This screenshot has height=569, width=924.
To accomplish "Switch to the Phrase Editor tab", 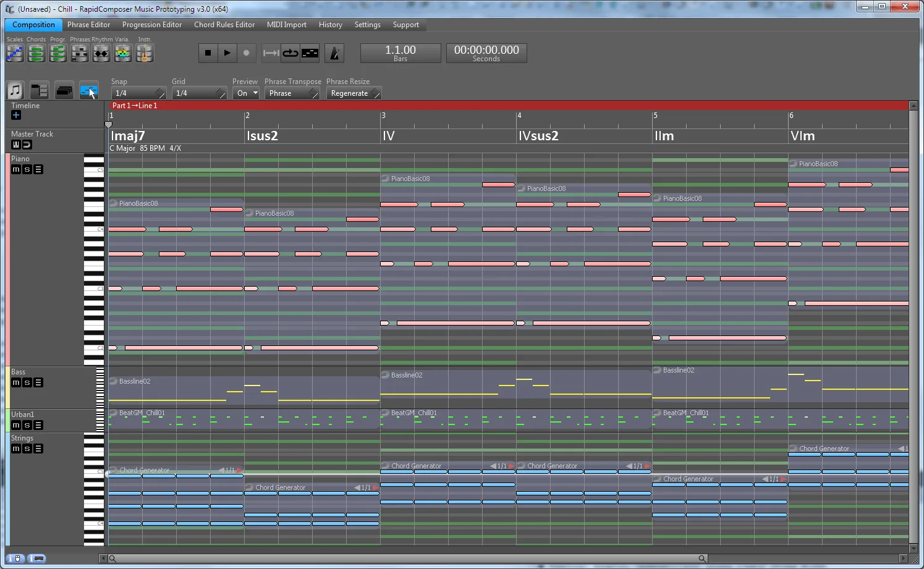I will click(x=88, y=25).
